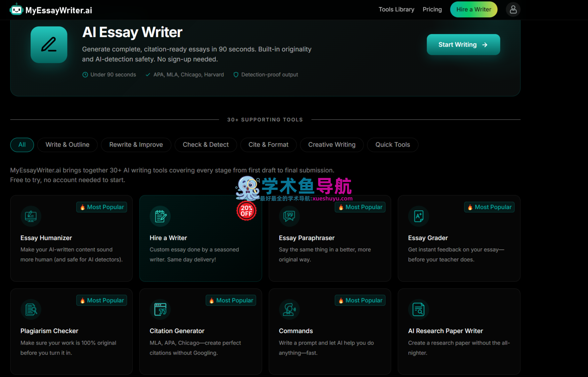Click the MyEssayWriter.ai brand name

coord(59,10)
